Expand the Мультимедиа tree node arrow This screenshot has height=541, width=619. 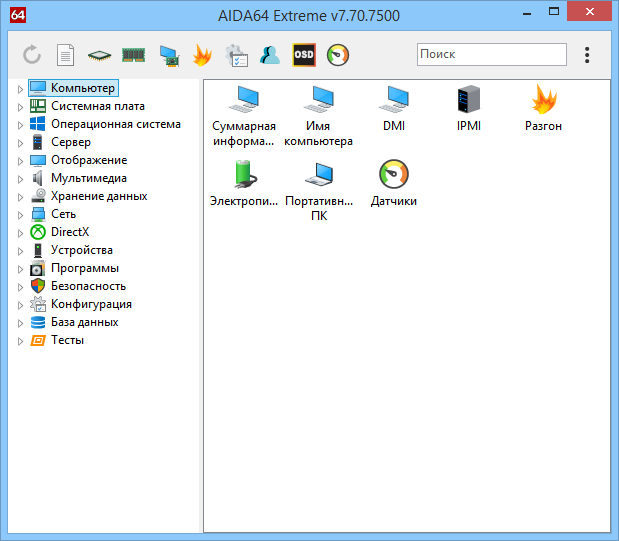pos(20,179)
